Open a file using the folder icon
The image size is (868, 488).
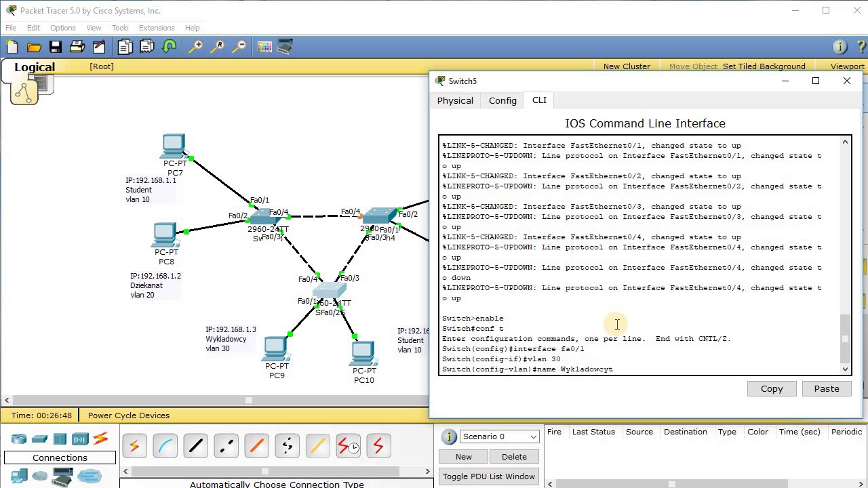34,47
